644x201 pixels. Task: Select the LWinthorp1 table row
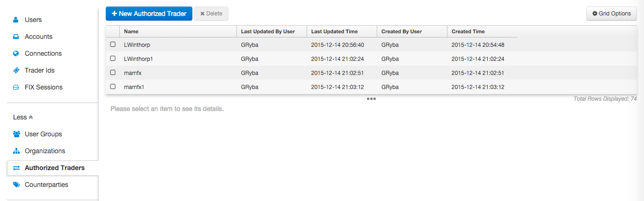click(371, 59)
